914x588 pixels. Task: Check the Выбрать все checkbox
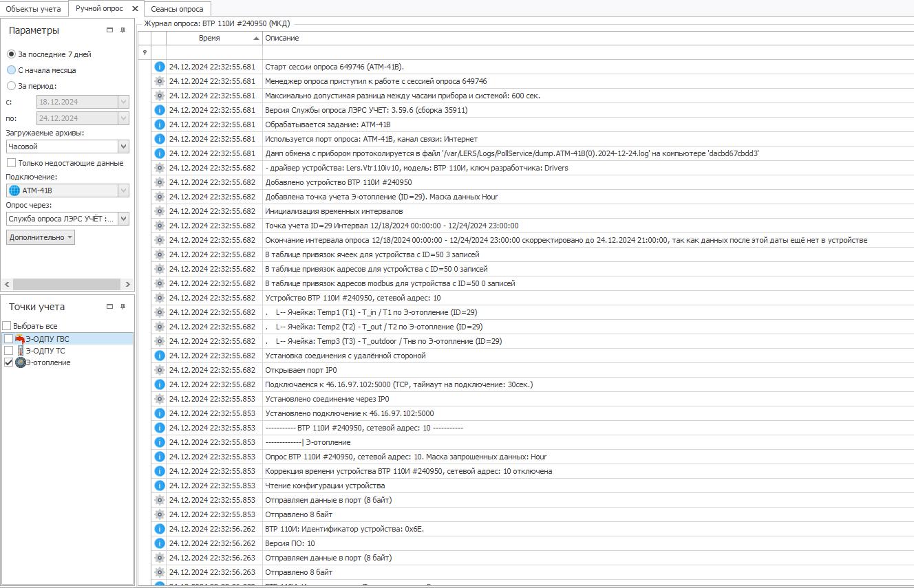[x=7, y=326]
